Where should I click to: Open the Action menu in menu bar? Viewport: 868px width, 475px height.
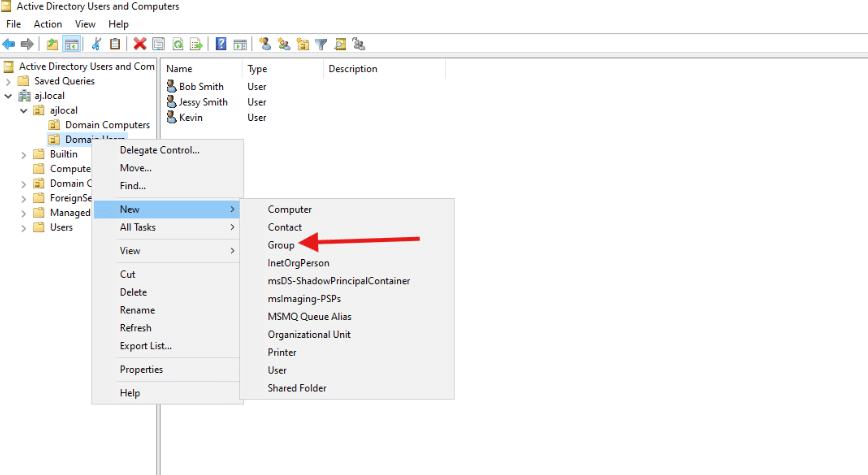click(x=47, y=24)
